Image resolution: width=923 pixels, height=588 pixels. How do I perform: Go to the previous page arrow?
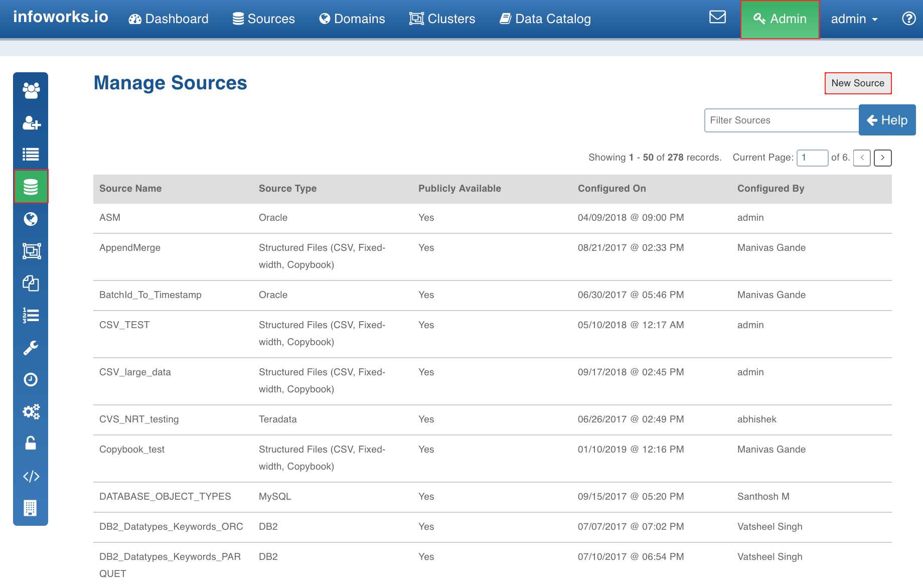click(862, 158)
